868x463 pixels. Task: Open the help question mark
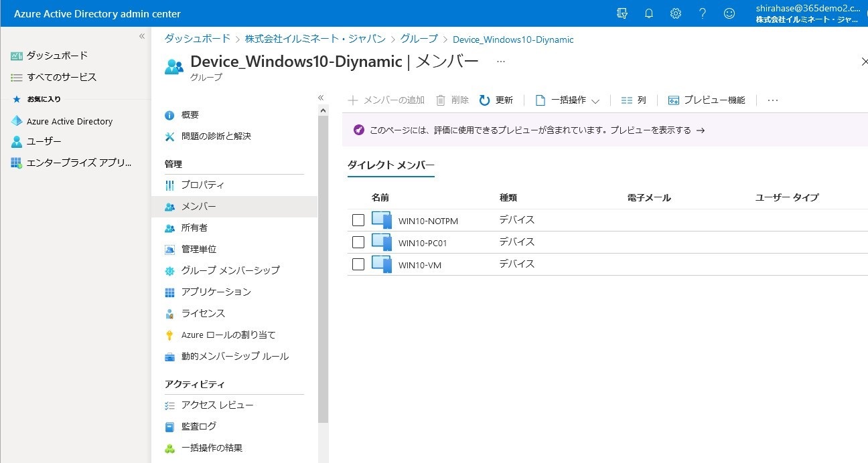tap(703, 13)
